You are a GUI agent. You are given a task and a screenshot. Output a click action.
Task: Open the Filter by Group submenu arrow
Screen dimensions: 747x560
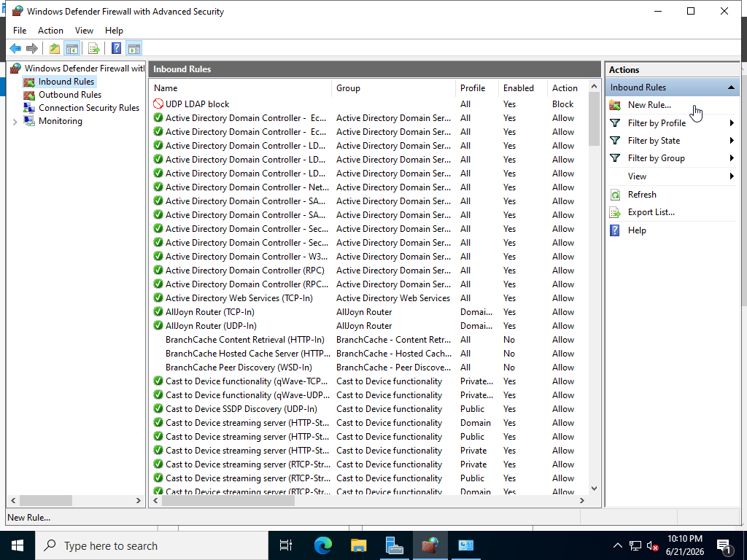(732, 158)
